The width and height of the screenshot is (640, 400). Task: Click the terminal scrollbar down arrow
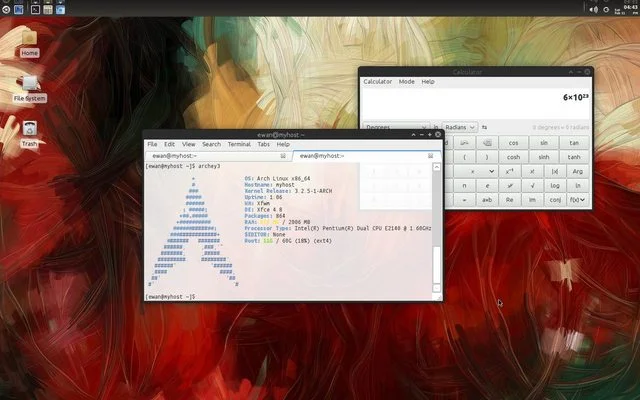(x=437, y=289)
